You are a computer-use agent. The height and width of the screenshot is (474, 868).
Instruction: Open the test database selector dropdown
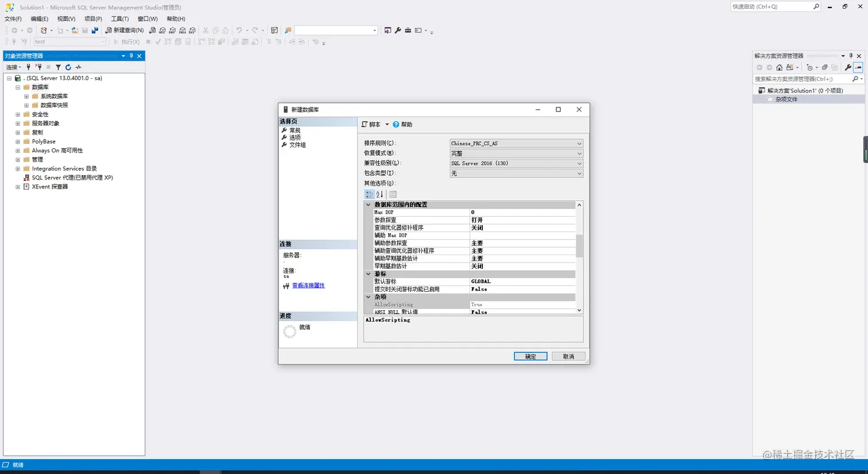click(x=103, y=41)
